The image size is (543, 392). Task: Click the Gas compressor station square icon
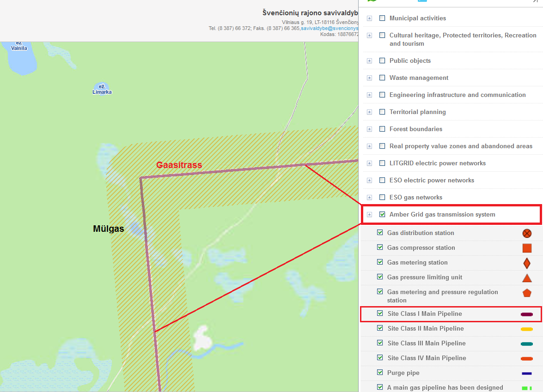point(527,248)
